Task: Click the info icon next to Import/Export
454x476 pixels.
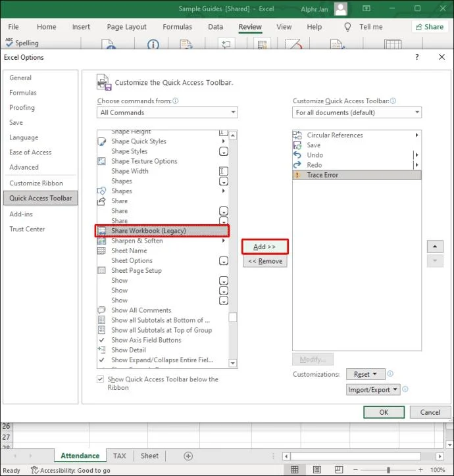Action: click(x=405, y=389)
